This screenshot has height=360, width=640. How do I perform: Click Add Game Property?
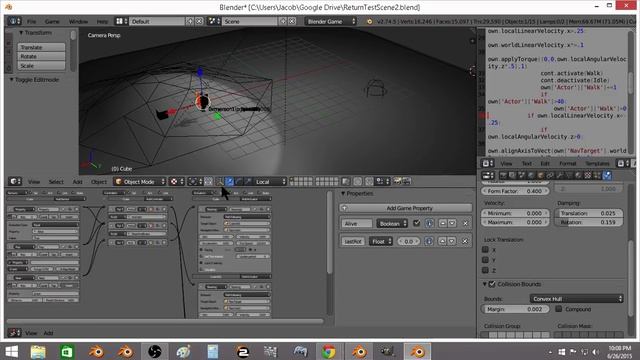pyautogui.click(x=405, y=208)
